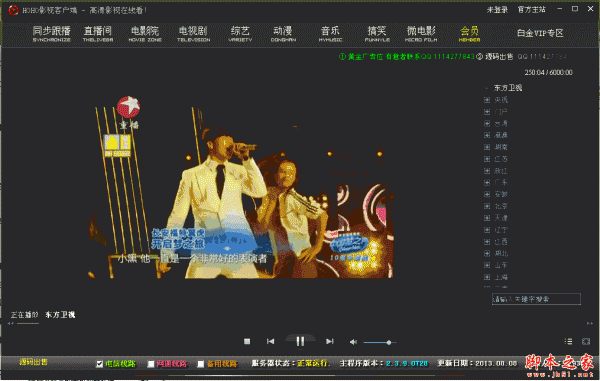This screenshot has height=381, width=600.
Task: Enable the 备用线路 checkbox
Action: click(201, 364)
